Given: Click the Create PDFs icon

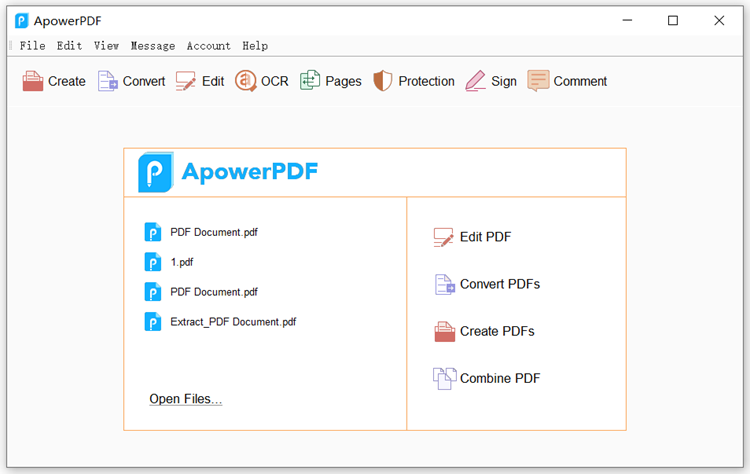Looking at the screenshot, I should point(445,331).
